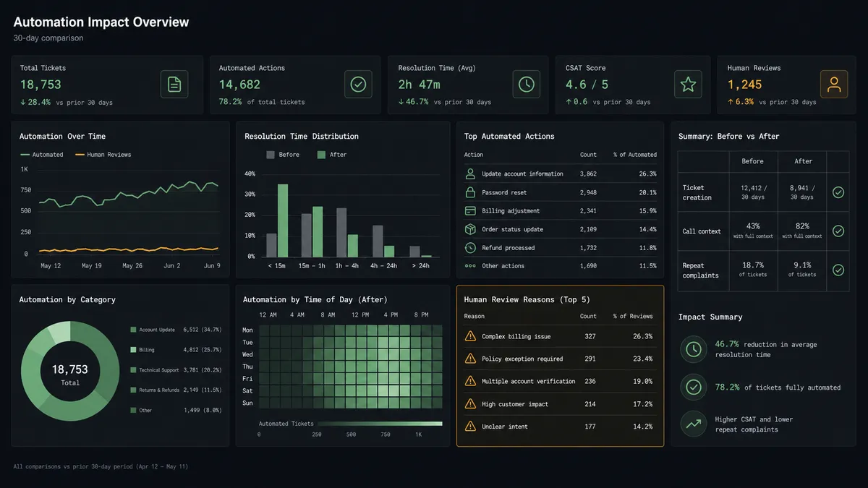Click the star icon in CSAT Score card
Screen dimensions: 868x488
688,85
